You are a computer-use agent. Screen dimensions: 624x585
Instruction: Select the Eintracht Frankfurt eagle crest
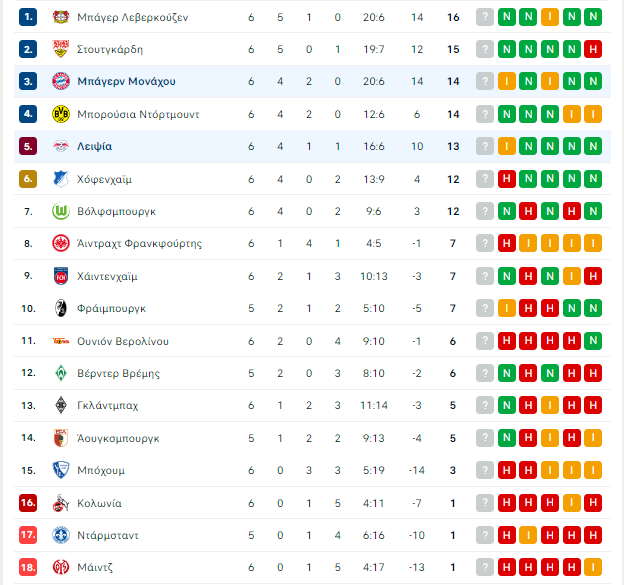[61, 243]
